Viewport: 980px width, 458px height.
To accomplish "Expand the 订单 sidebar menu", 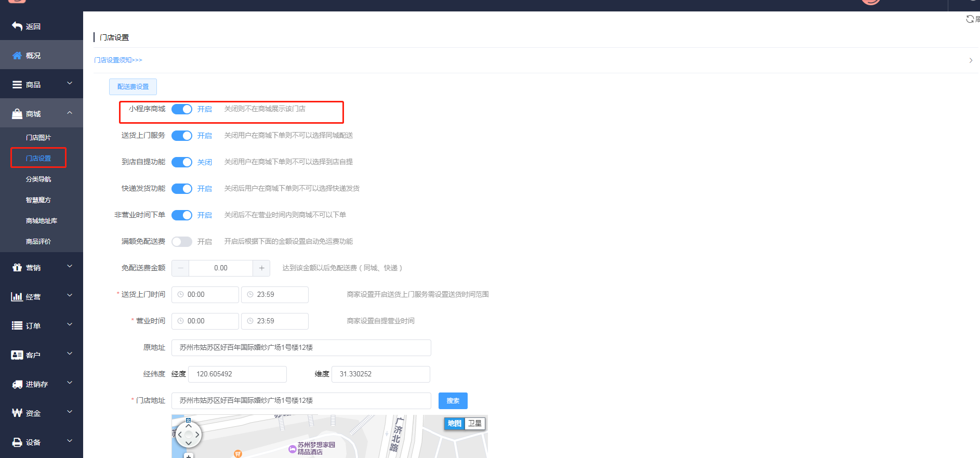I will (x=42, y=325).
